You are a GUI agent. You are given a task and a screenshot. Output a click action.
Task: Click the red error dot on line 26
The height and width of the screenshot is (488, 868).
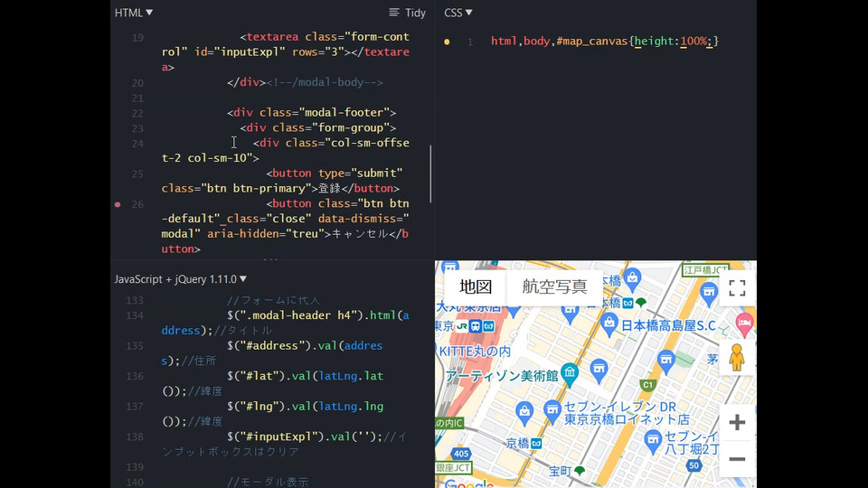coord(118,204)
